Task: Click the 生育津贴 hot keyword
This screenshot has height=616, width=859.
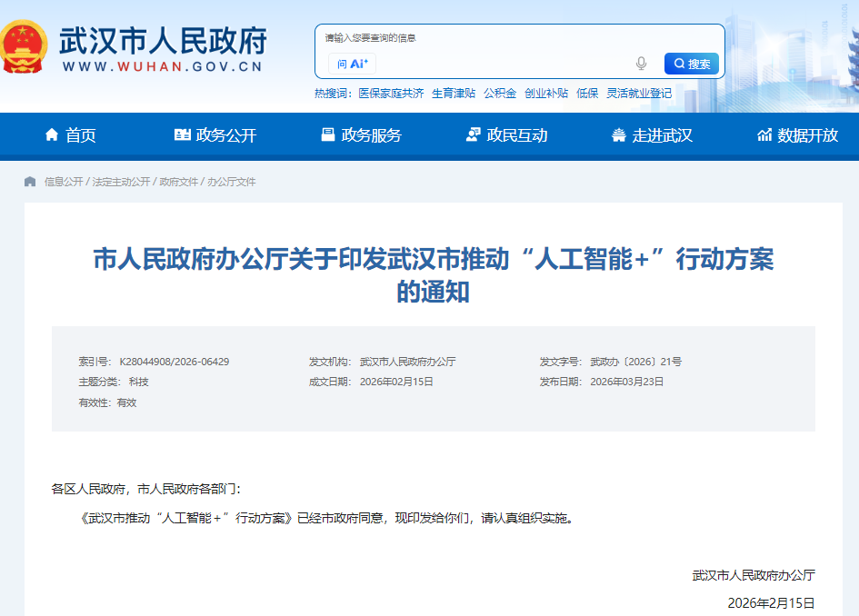Action: 456,94
